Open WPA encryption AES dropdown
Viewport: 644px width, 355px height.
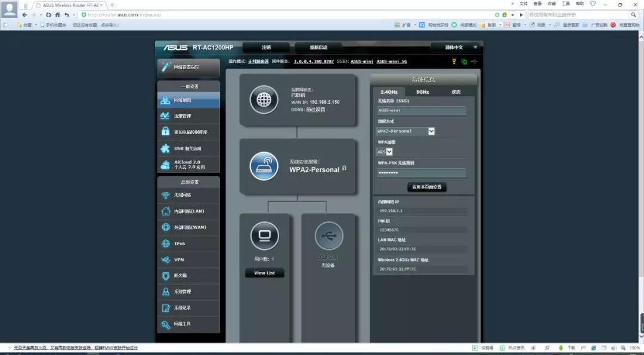click(385, 152)
